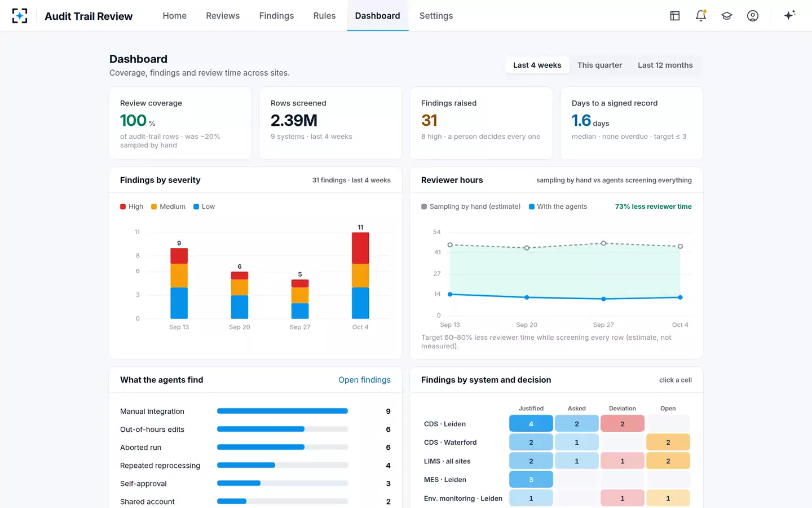Click the Out-of-hours edits row label
Image resolution: width=812 pixels, height=508 pixels.
tap(152, 430)
